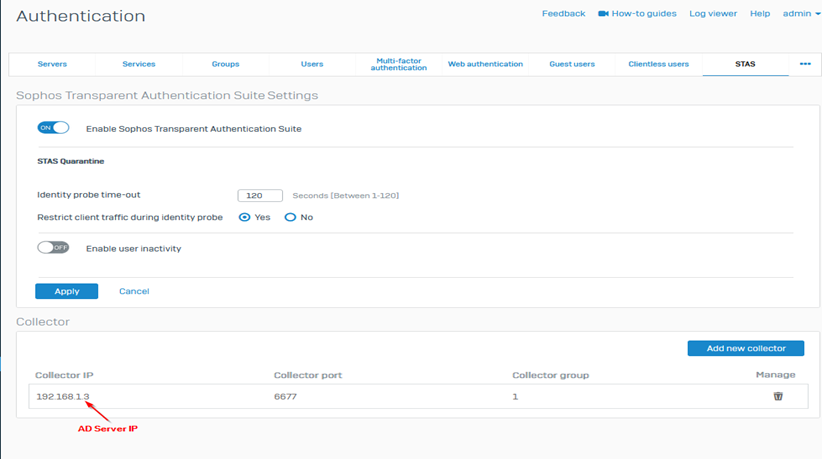The image size is (822, 459).
Task: Disable Sophos Transparent Authentication Suite toggle
Action: [53, 128]
